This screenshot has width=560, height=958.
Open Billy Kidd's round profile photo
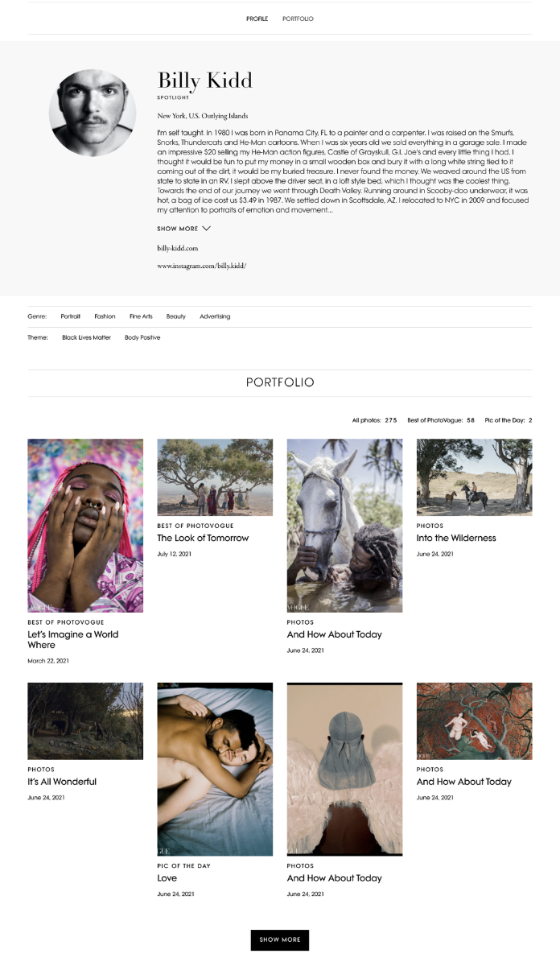pyautogui.click(x=93, y=113)
